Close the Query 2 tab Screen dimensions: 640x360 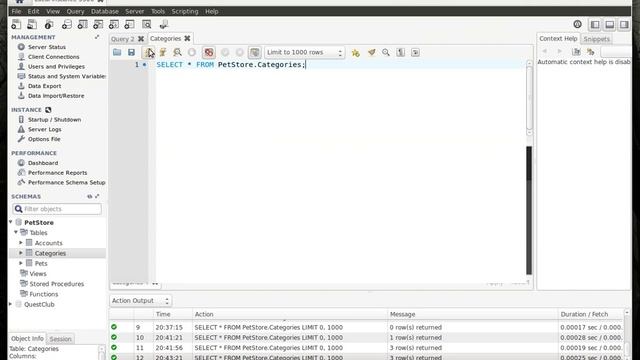[x=141, y=39]
